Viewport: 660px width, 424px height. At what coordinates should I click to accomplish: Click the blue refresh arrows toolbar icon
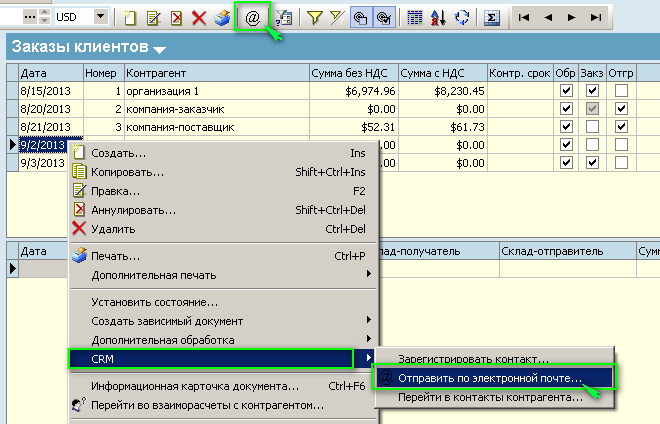(462, 18)
